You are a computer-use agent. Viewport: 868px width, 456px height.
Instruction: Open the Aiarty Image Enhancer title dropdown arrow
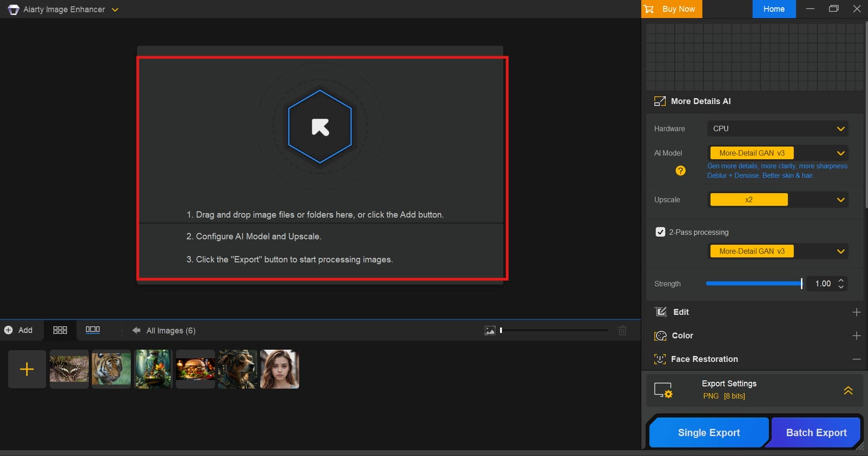coord(115,9)
